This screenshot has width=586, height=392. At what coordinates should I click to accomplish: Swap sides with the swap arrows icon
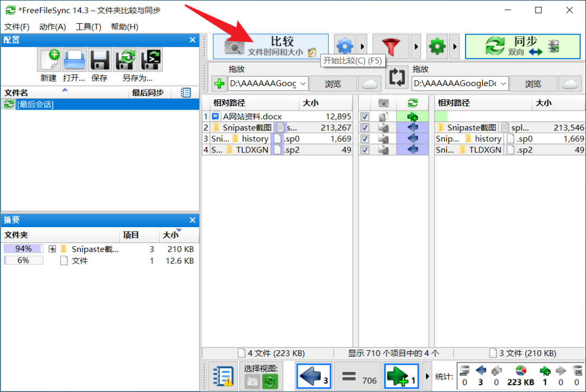(397, 78)
